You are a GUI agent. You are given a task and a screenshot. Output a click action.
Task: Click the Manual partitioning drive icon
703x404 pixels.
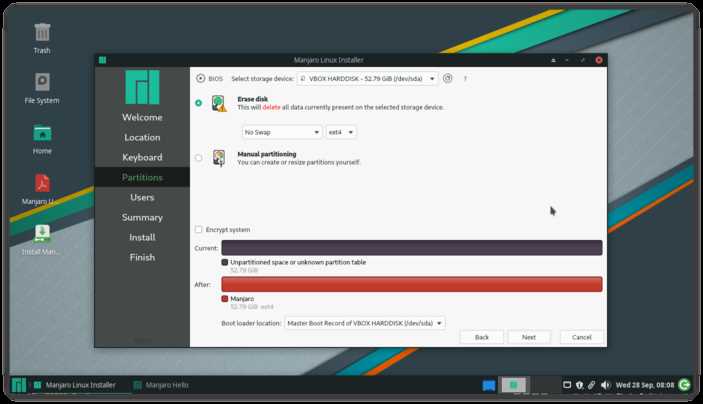219,158
